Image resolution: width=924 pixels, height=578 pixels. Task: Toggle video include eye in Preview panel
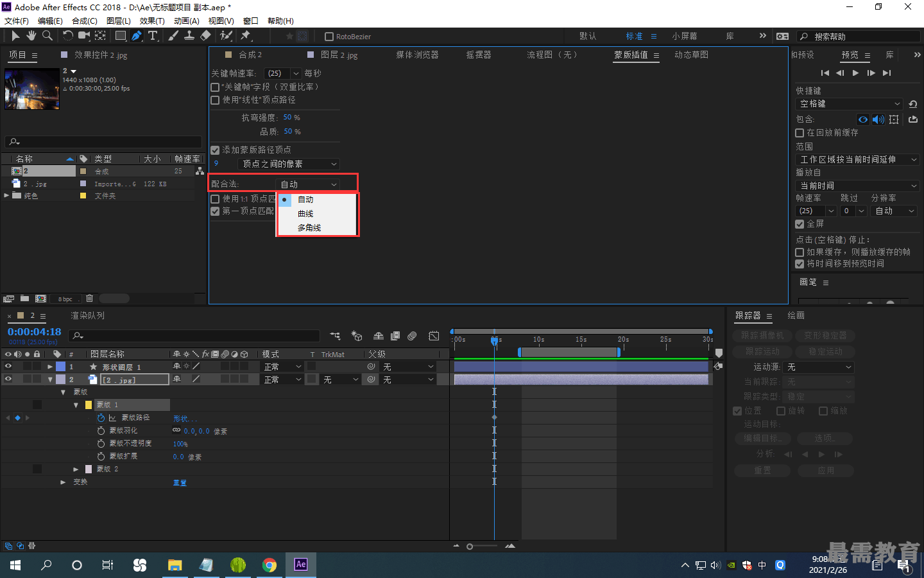coord(863,119)
